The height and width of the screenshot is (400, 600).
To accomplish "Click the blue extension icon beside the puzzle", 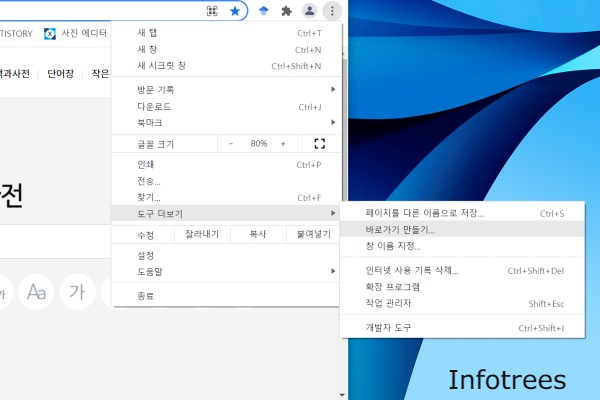I will pyautogui.click(x=264, y=11).
